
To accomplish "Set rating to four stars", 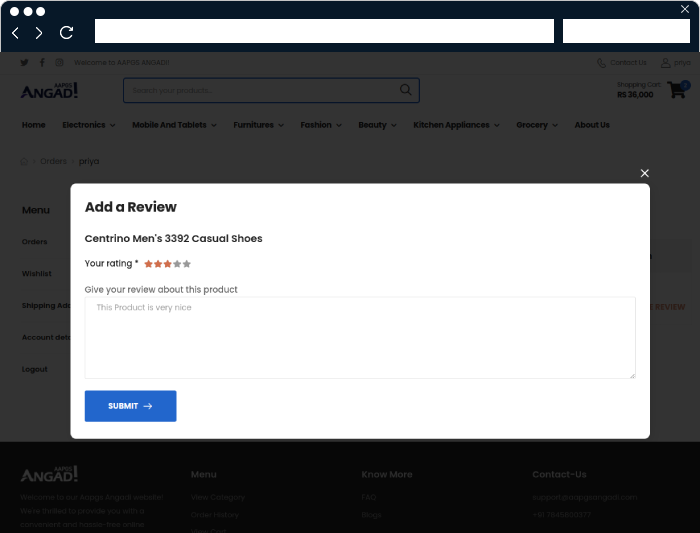I will point(177,264).
